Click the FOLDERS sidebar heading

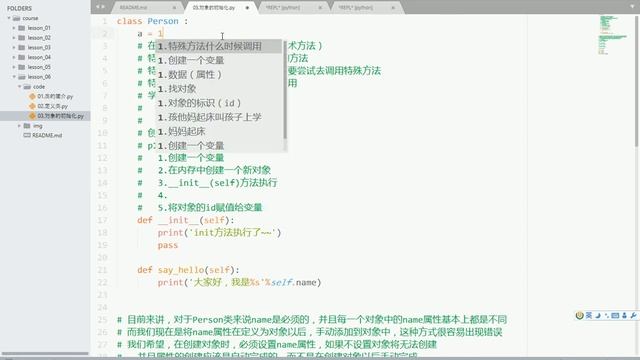click(x=19, y=8)
